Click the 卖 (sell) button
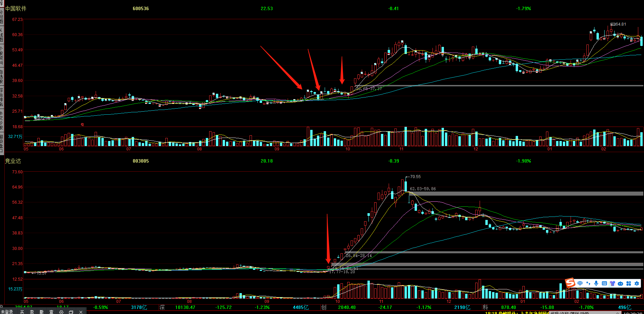Viewport: 644px width, 314px height. [x=32, y=312]
